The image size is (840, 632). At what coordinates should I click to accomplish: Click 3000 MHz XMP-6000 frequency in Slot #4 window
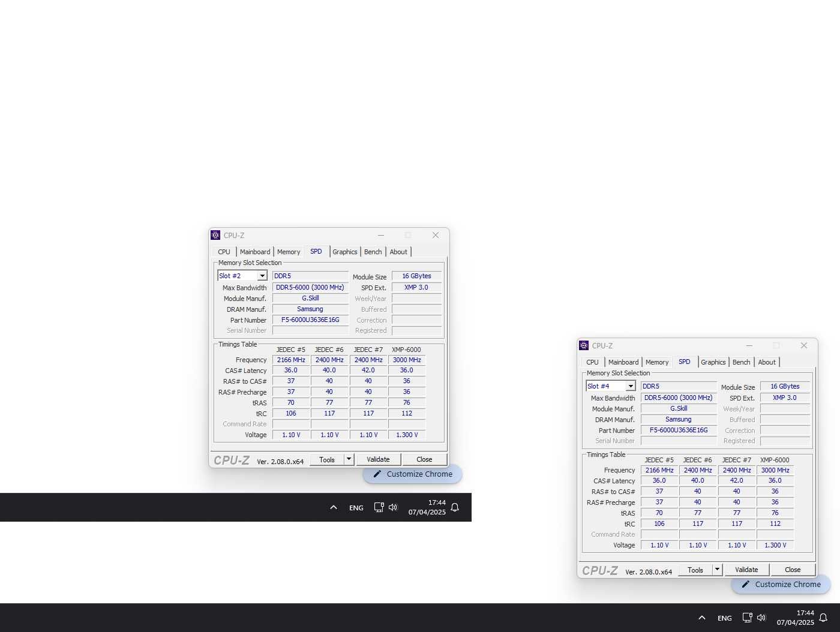point(775,470)
